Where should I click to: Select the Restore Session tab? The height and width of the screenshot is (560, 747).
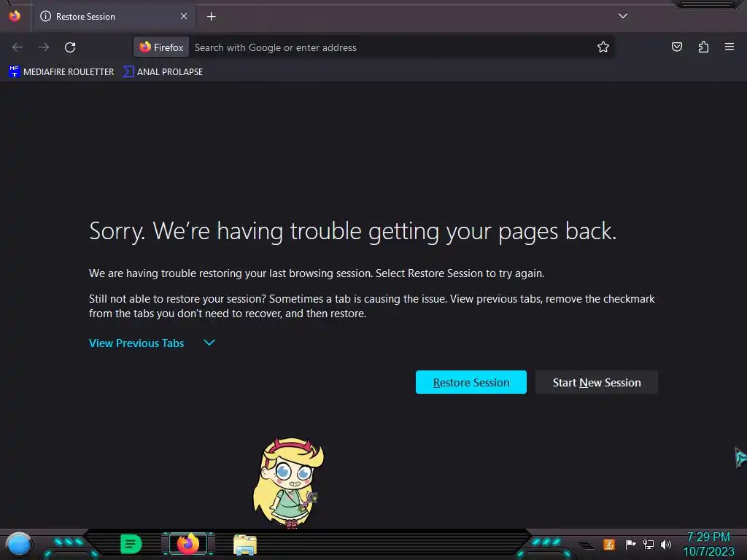[115, 17]
